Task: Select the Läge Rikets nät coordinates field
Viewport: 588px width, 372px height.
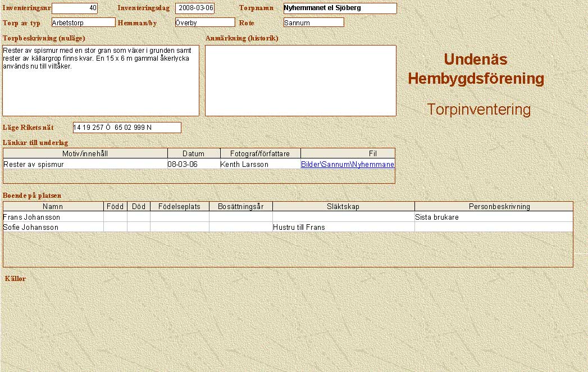Action: [x=127, y=128]
